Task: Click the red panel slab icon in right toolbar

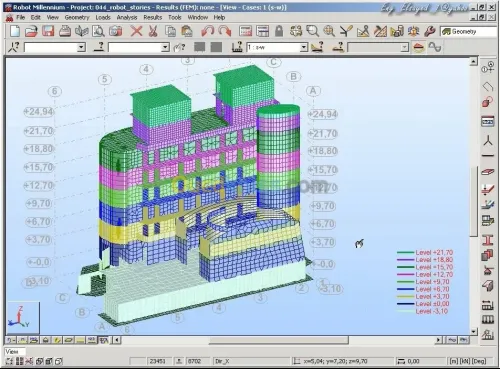Action: click(x=488, y=172)
